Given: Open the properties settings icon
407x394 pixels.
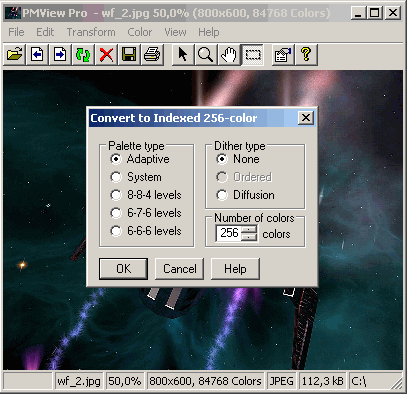Looking at the screenshot, I should [x=283, y=54].
